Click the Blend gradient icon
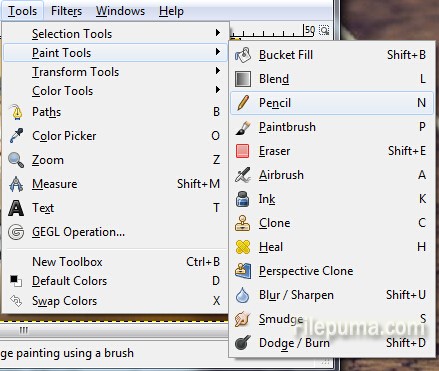This screenshot has width=439, height=371. coord(243,79)
